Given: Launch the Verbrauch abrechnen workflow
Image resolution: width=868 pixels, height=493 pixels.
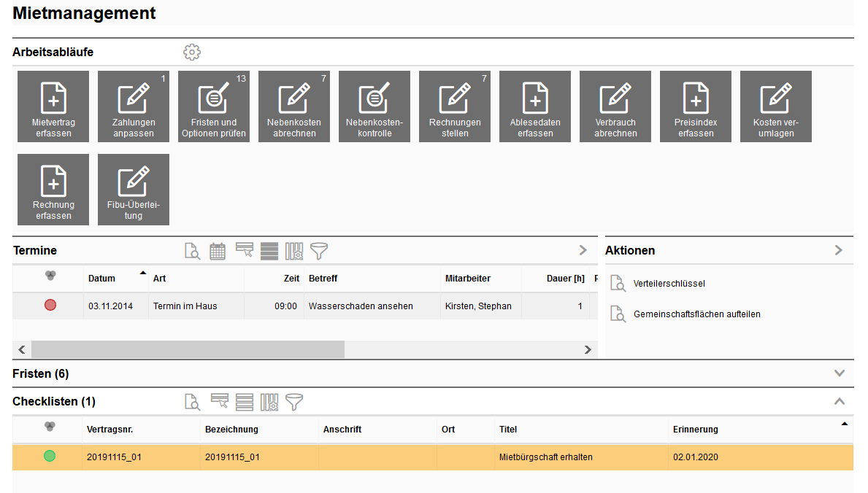Looking at the screenshot, I should click(615, 106).
